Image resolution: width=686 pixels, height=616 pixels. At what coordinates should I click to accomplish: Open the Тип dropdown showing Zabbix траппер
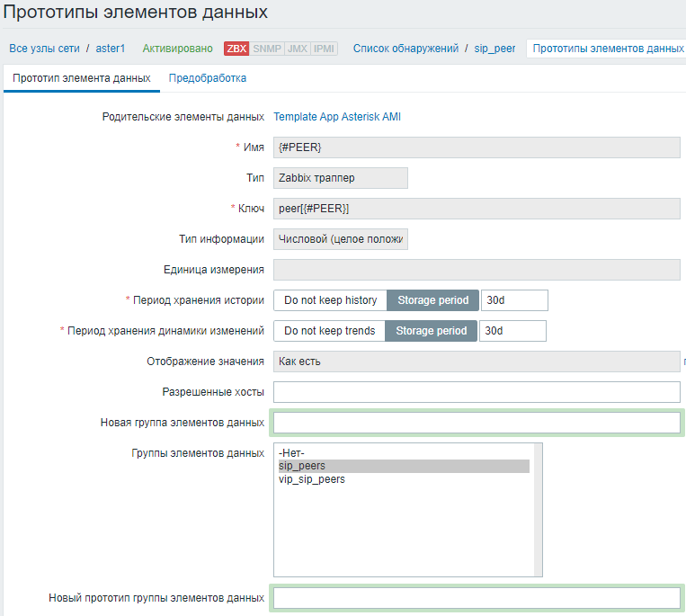(340, 178)
